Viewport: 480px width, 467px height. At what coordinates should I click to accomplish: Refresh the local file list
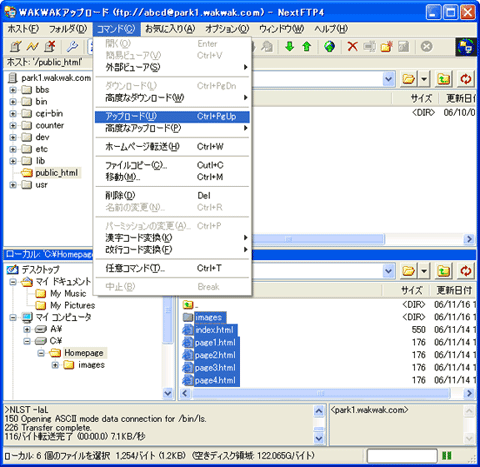466,271
